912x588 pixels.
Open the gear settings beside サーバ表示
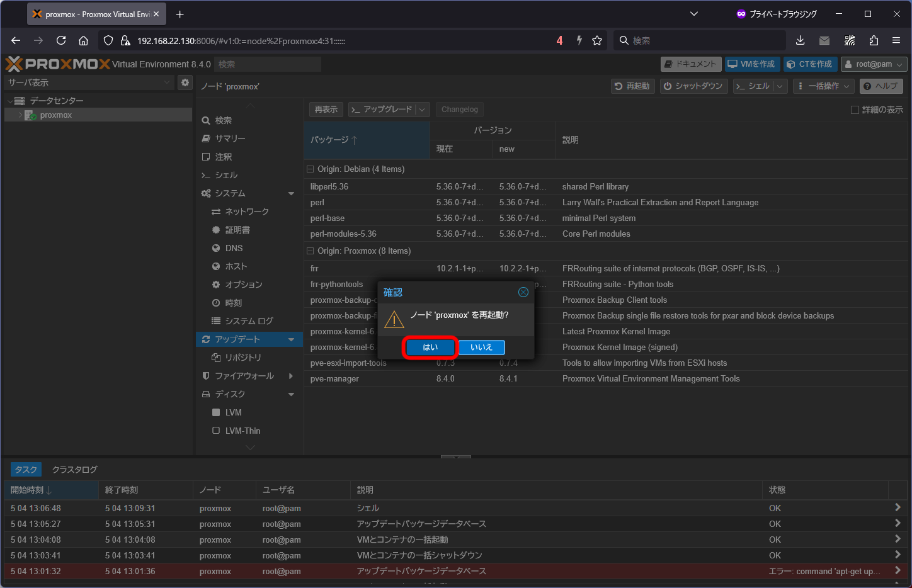185,82
